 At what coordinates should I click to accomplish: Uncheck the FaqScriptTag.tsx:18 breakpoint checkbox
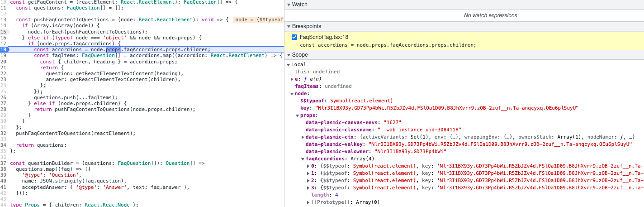coord(294,37)
